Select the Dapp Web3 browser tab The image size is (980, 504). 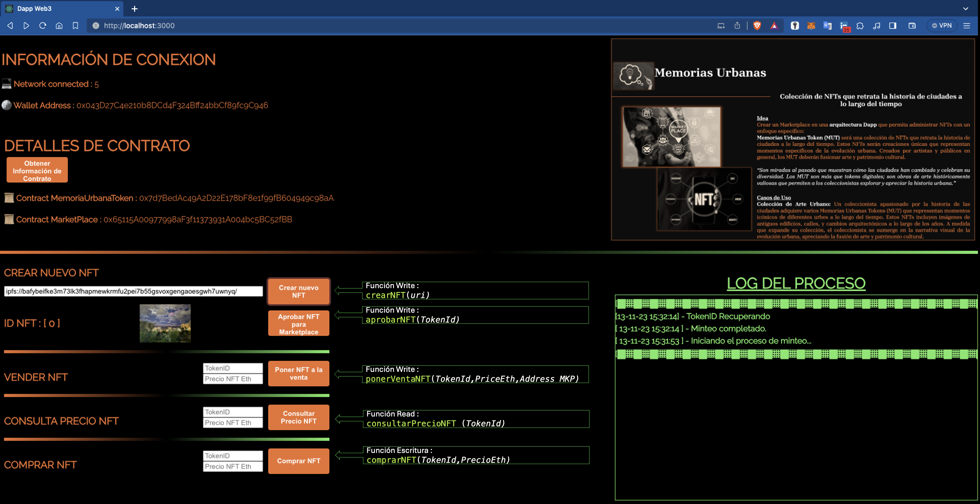(53, 8)
